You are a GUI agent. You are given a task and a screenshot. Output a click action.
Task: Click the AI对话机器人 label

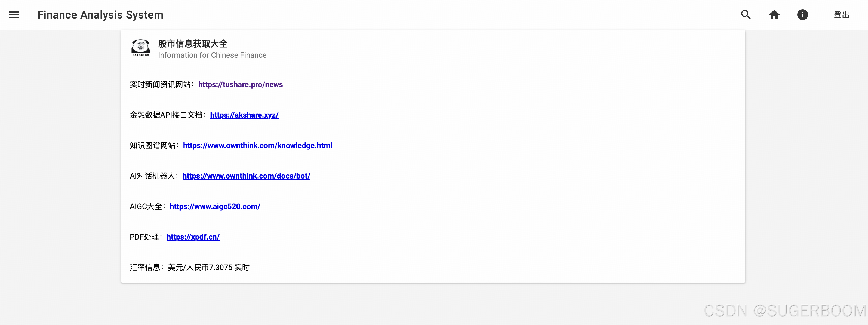click(x=153, y=176)
